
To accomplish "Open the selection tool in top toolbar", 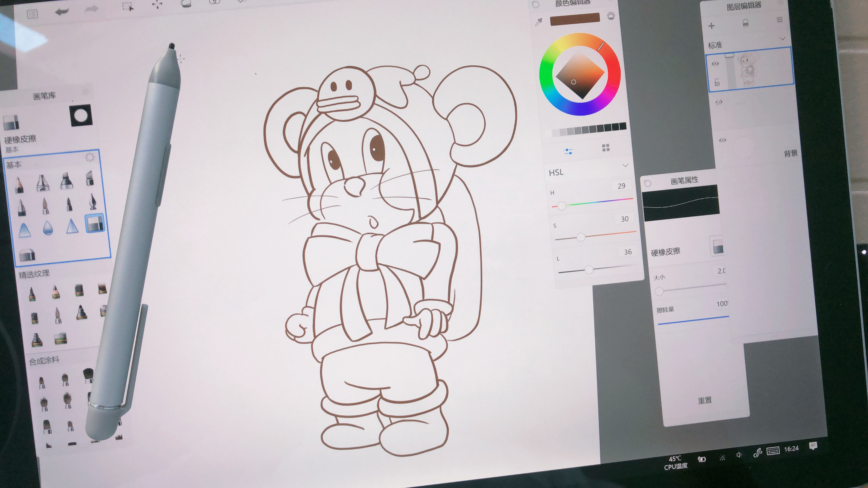I will coord(128,7).
